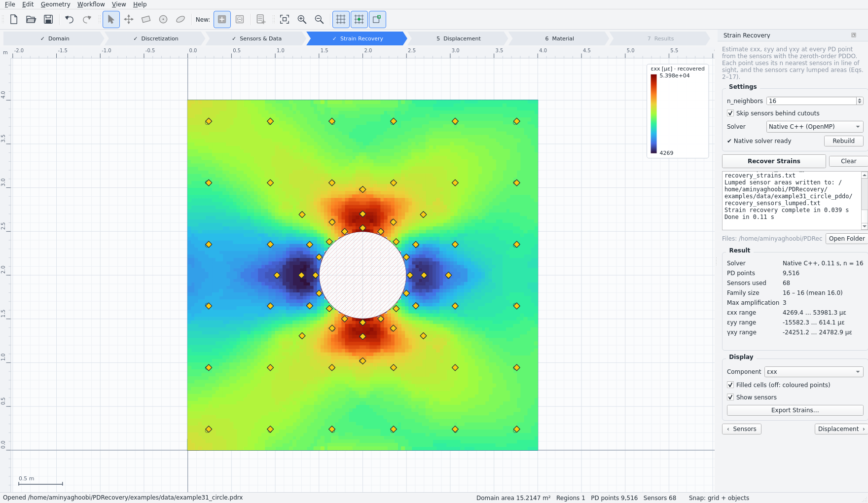This screenshot has height=503, width=868.
Task: Click the 'Snap: grid + objects' status text
Action: point(719,498)
